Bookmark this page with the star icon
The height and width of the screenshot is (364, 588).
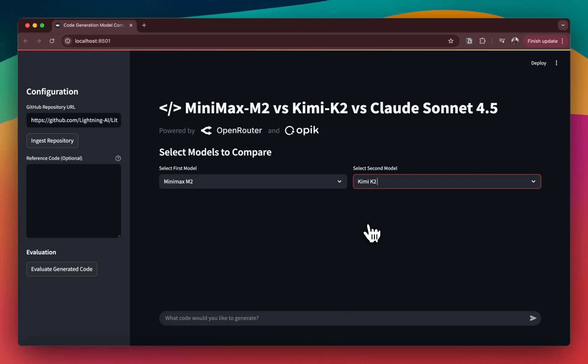(x=451, y=41)
